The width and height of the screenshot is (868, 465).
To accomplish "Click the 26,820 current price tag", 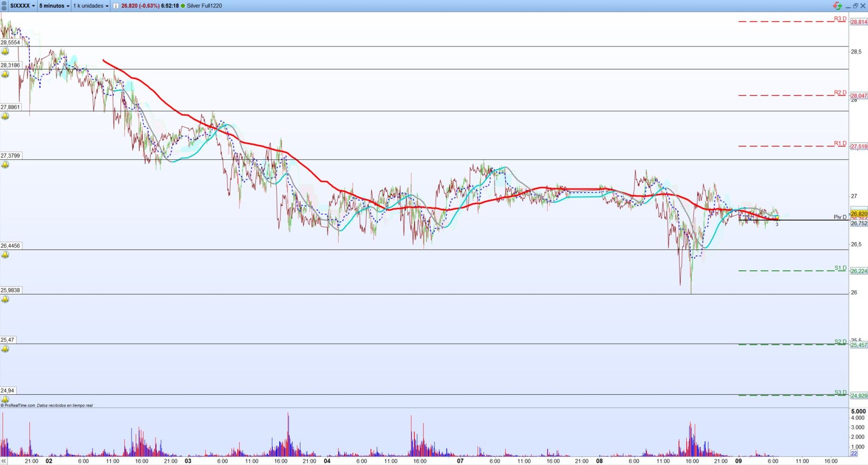I will [x=859, y=214].
